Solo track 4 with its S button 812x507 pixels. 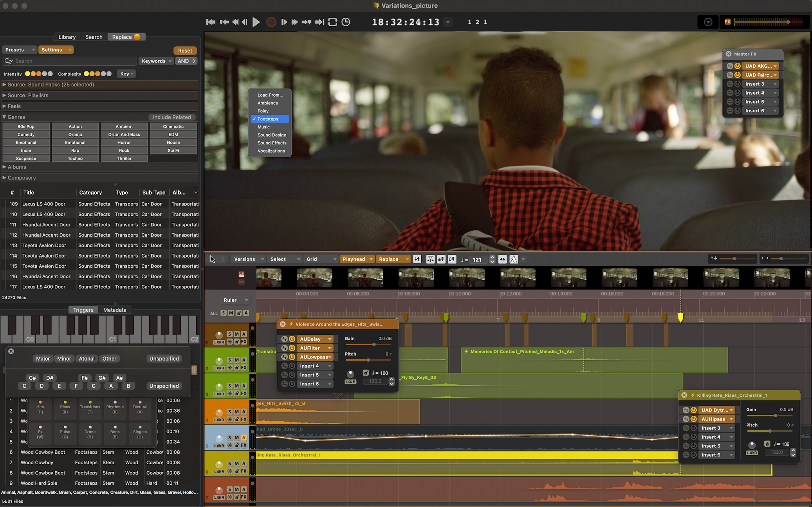229,411
